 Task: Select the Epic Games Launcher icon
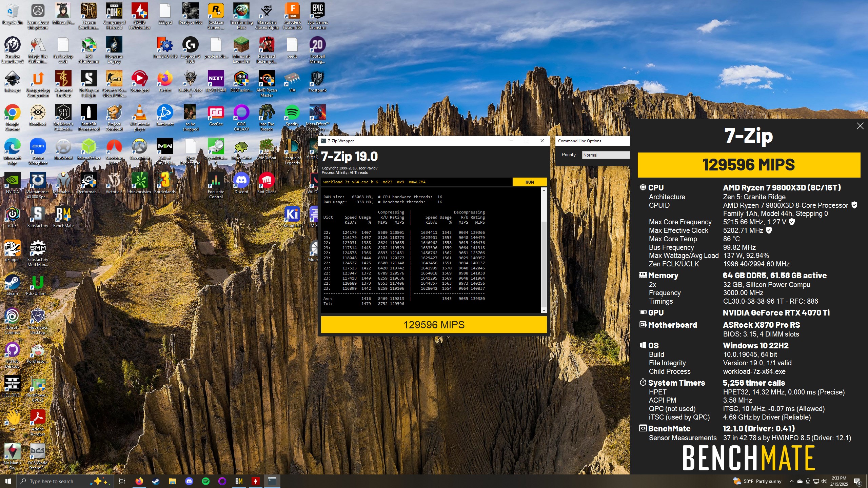pos(317,16)
